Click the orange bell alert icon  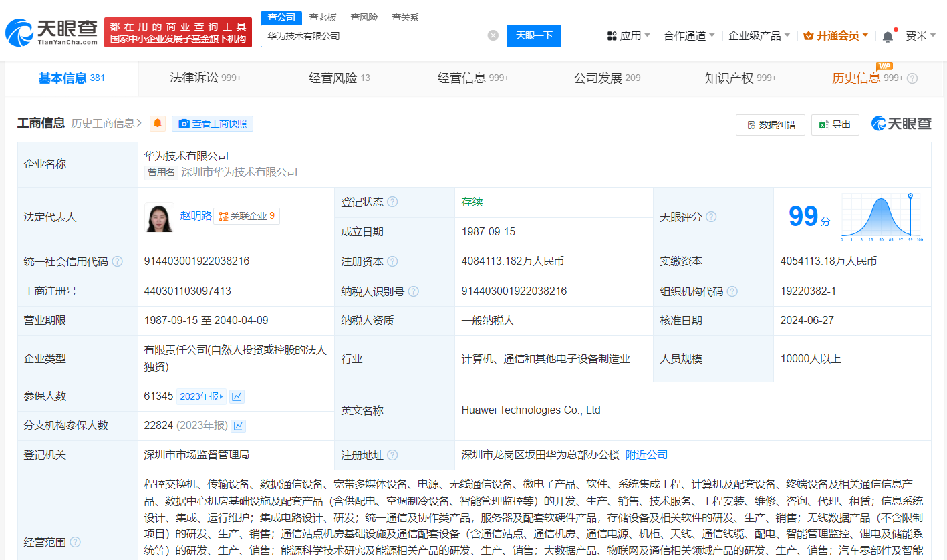pyautogui.click(x=158, y=124)
